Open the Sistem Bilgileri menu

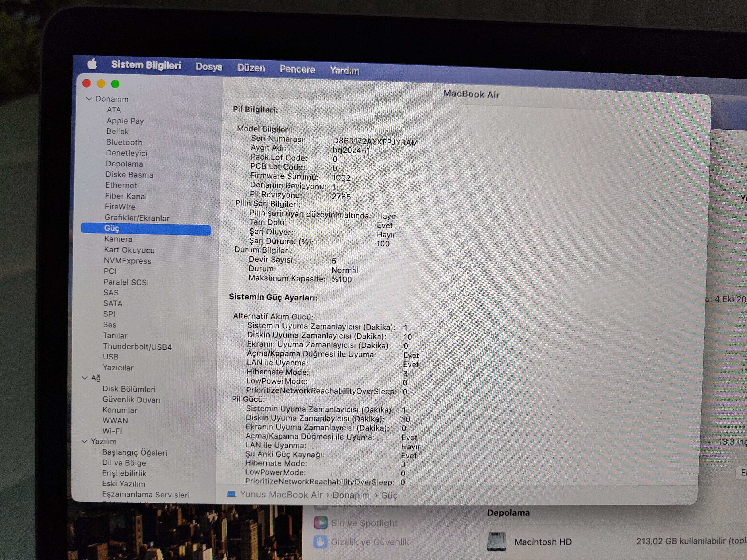coord(146,65)
